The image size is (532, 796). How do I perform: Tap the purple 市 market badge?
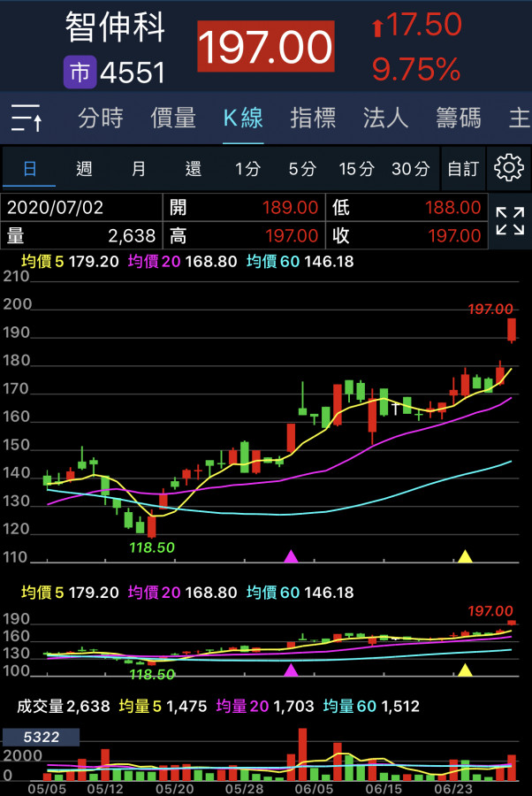tap(80, 73)
